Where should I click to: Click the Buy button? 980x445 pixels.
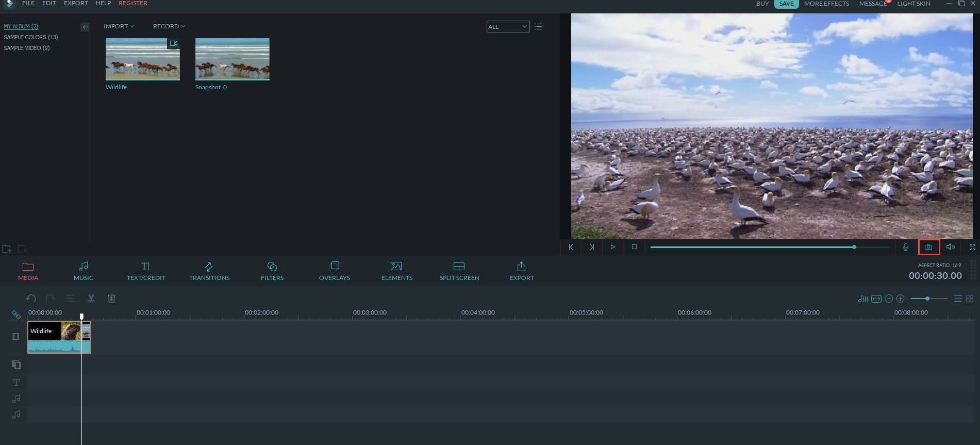click(x=762, y=4)
